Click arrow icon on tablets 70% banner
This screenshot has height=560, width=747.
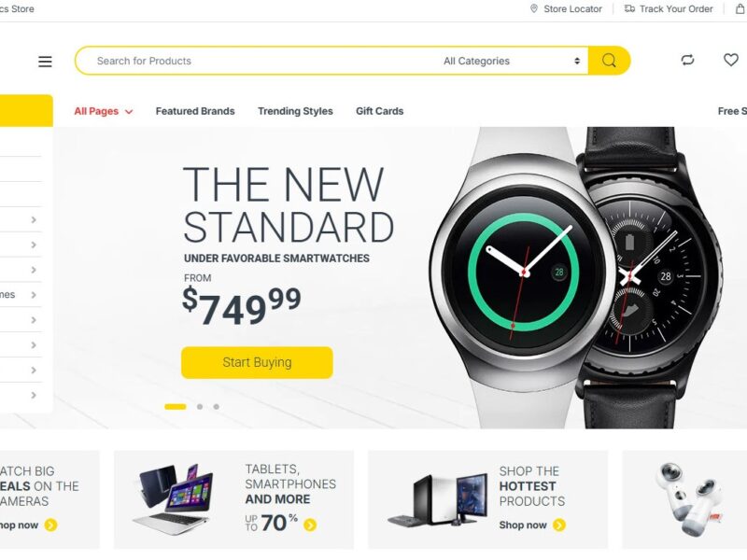[310, 525]
